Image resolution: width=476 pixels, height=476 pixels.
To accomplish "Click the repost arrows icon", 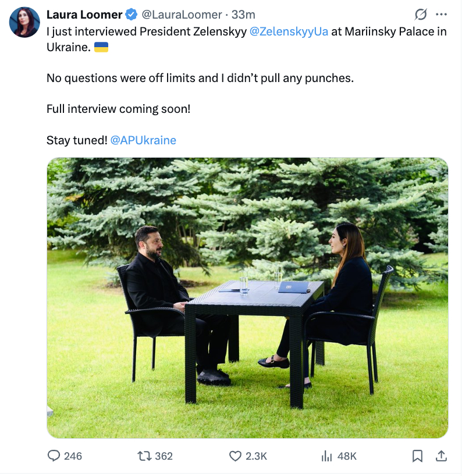I will click(x=144, y=456).
